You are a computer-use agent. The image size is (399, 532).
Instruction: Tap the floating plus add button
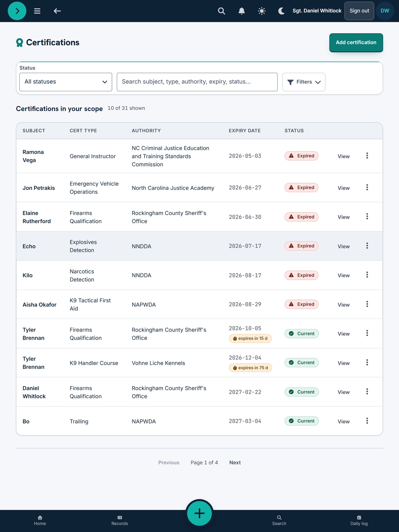point(199,513)
